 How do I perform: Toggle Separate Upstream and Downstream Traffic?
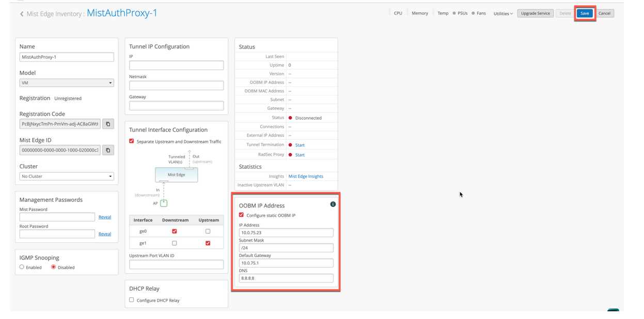(132, 141)
